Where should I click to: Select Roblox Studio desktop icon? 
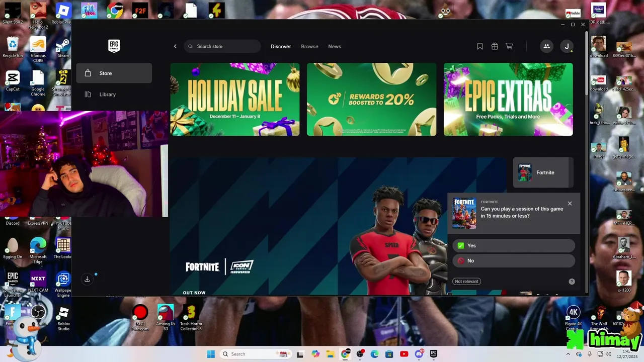tap(63, 318)
